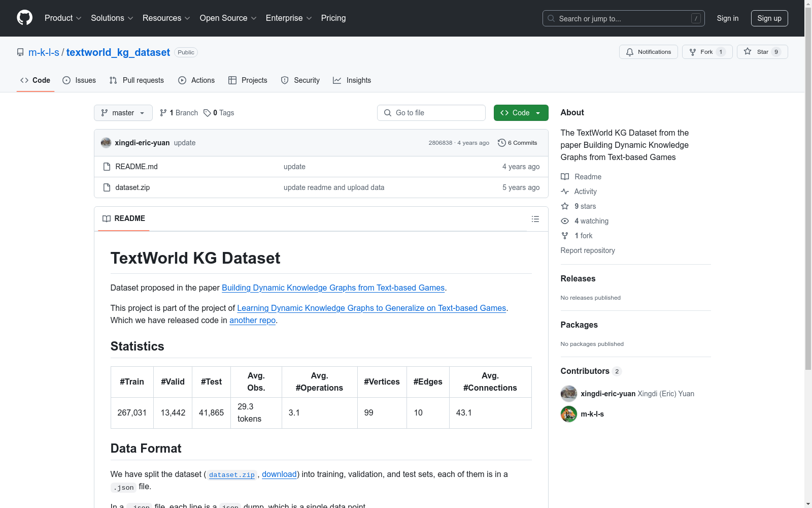Expand the Solutions menu
This screenshot has height=508, width=812.
pyautogui.click(x=112, y=18)
